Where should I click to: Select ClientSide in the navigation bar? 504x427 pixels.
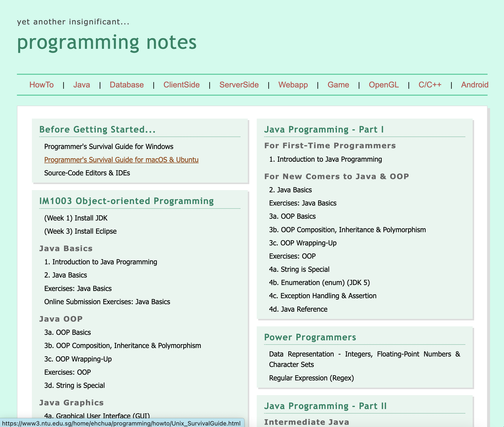[x=182, y=85]
